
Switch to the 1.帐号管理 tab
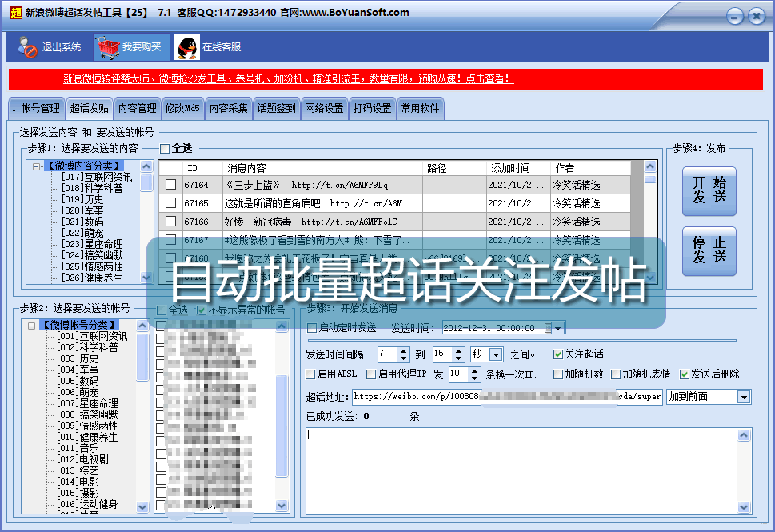pyautogui.click(x=36, y=108)
